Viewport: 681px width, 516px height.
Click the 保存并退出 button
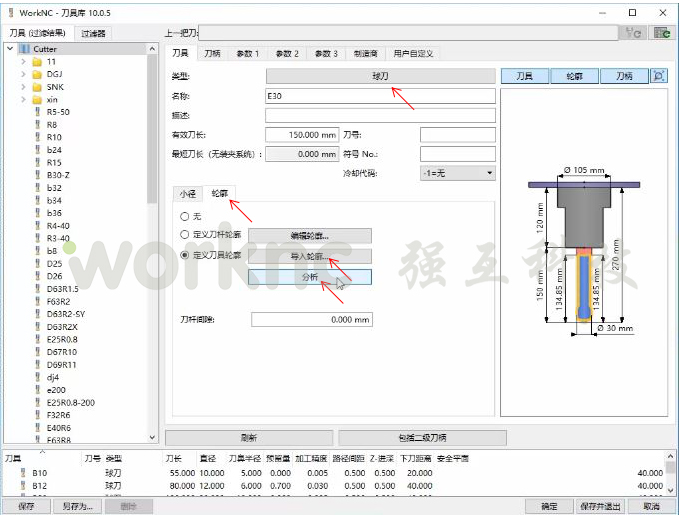coord(600,506)
